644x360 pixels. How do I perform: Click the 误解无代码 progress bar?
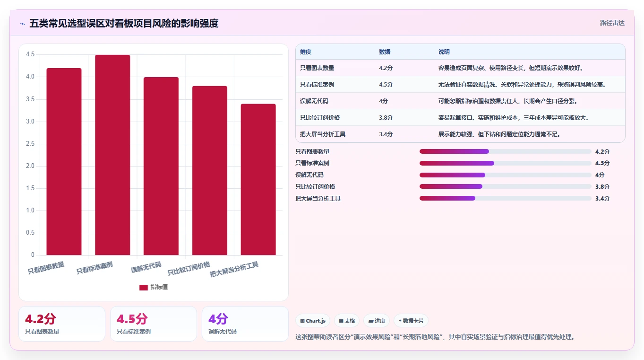[506, 175]
